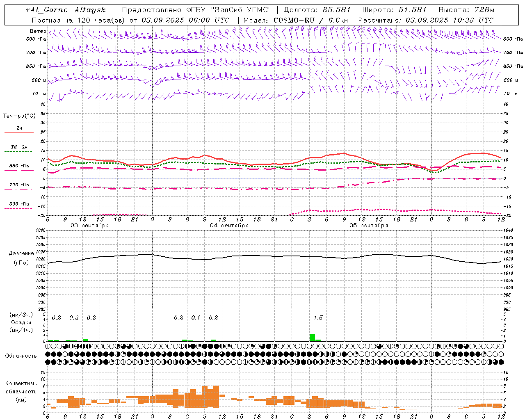Click the latitude value 51.581
Screen dimensions: 525x420
pyautogui.click(x=412, y=10)
